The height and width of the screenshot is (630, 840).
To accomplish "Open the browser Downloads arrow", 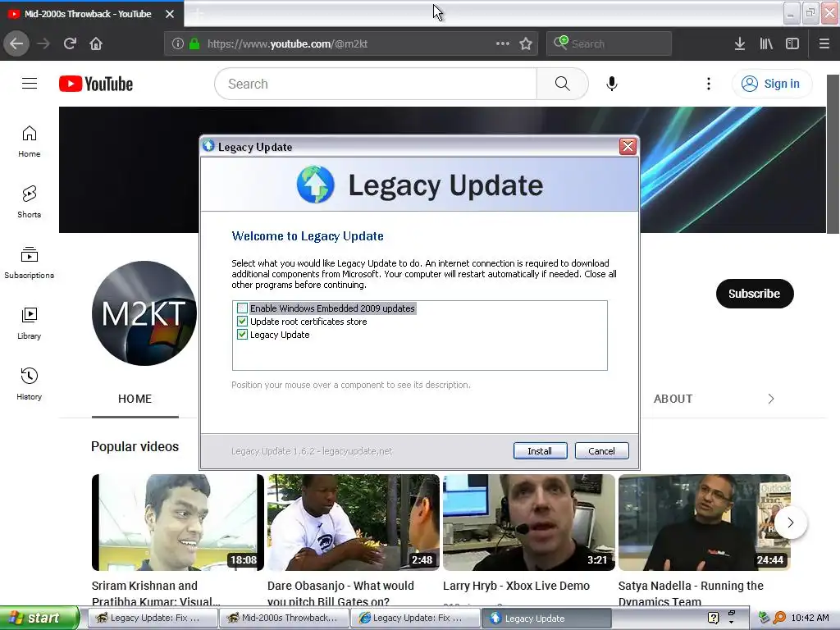I will pos(740,44).
